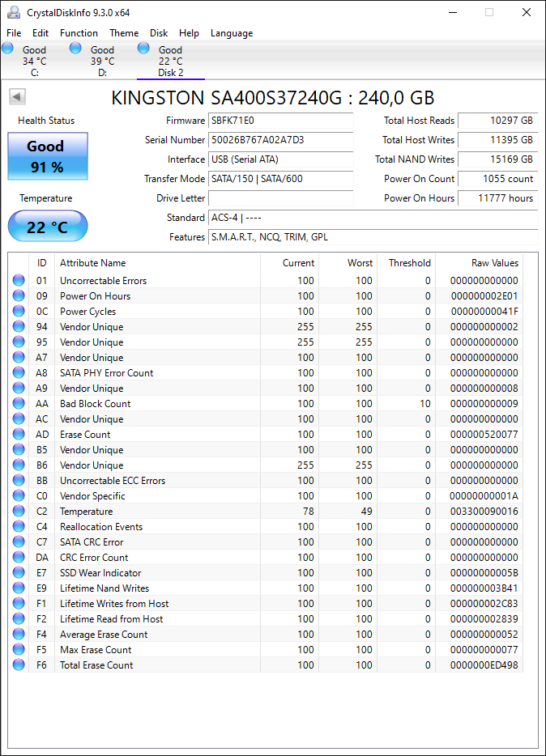This screenshot has width=546, height=756.
Task: Click status icon for row ID A9
Action: point(19,389)
